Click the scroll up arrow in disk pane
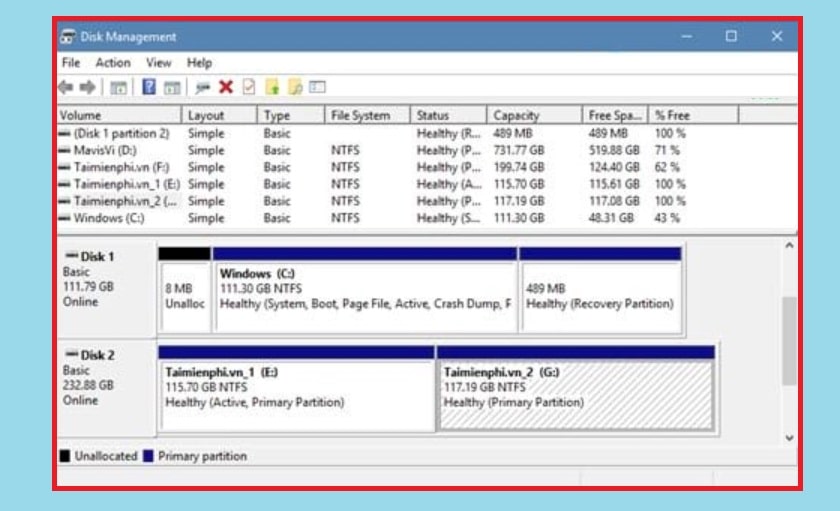840x511 pixels. (789, 245)
